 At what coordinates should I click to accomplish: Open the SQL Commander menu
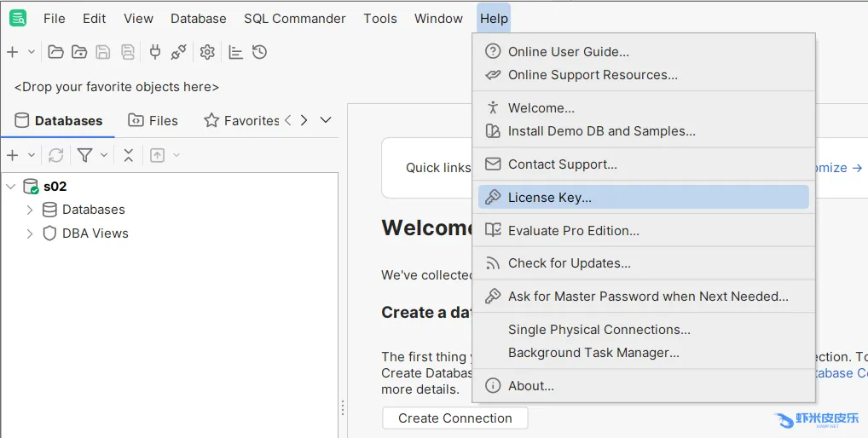[294, 18]
